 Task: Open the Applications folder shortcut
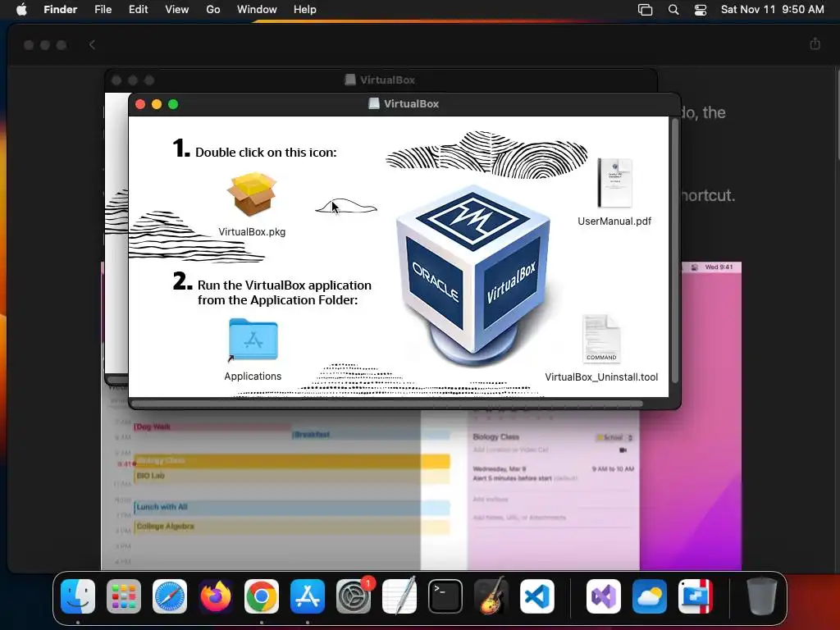click(253, 340)
